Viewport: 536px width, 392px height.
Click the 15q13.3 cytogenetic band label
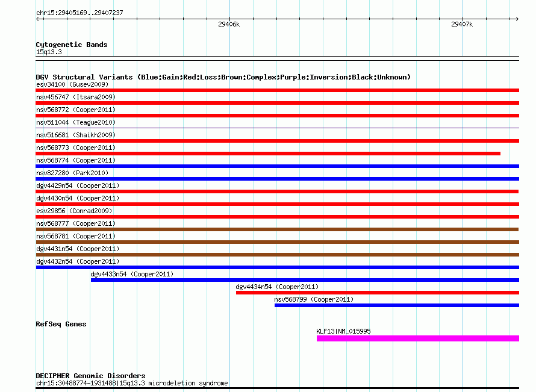tap(49, 52)
